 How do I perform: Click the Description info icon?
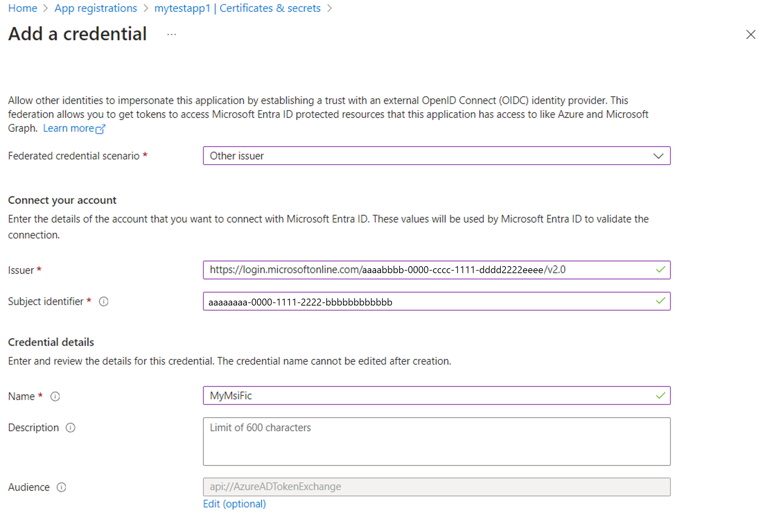[70, 427]
